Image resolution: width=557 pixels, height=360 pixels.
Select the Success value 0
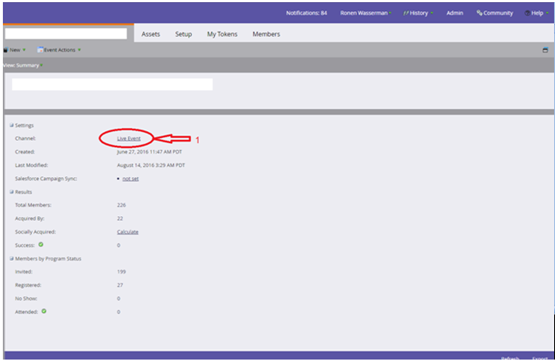tap(119, 245)
